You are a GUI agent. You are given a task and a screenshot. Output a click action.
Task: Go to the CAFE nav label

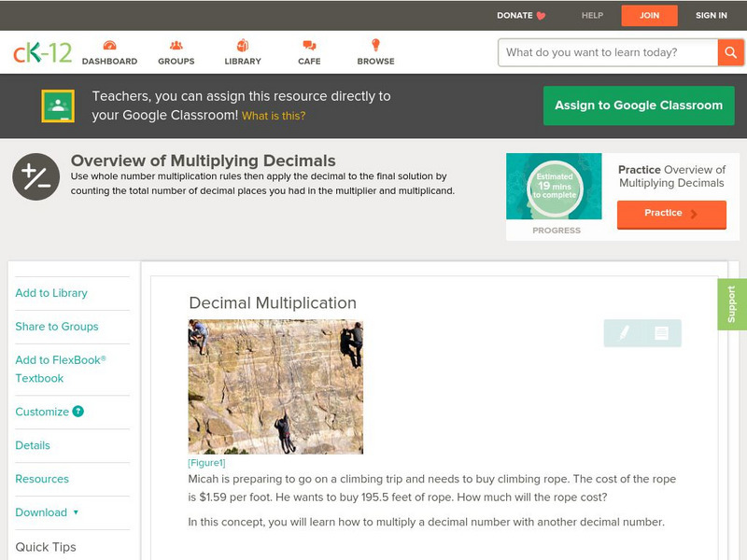309,62
